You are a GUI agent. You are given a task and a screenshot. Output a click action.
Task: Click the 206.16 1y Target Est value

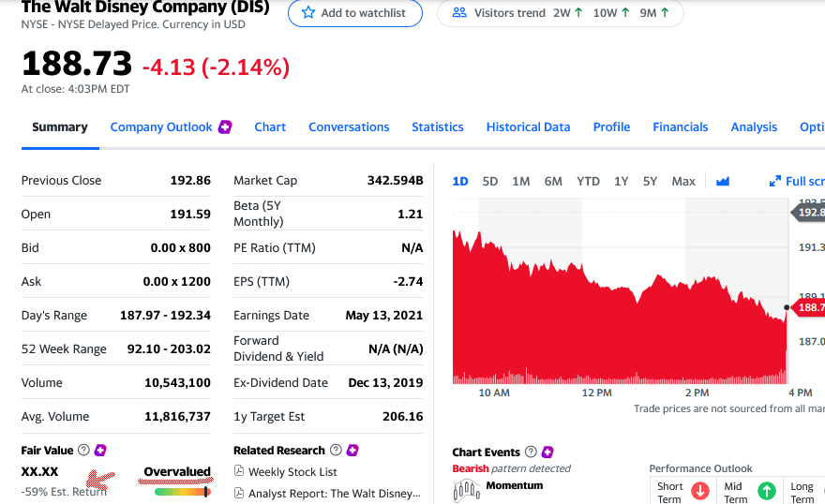403,416
